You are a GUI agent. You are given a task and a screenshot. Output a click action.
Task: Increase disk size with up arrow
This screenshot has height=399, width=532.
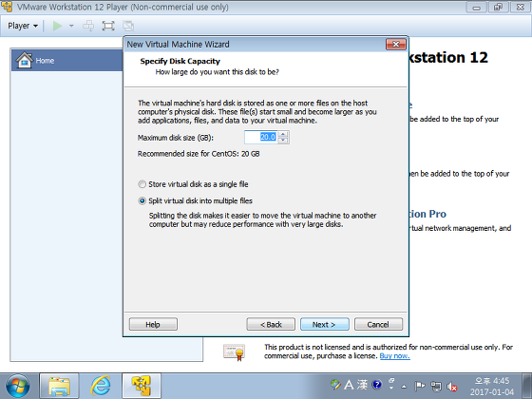(283, 134)
